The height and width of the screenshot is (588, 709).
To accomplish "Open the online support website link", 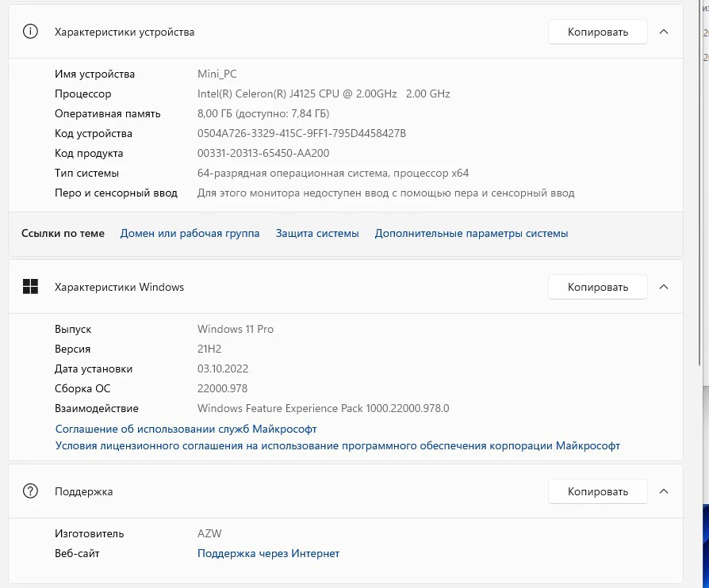I will coord(268,553).
